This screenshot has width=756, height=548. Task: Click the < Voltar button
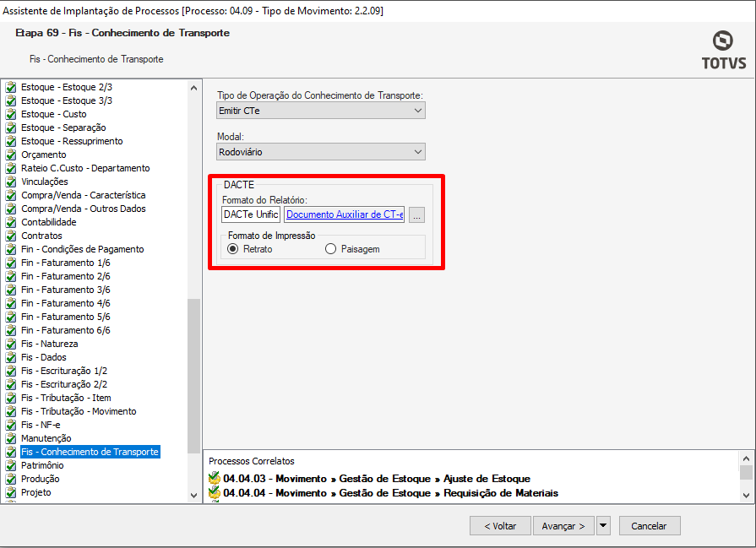pyautogui.click(x=500, y=526)
